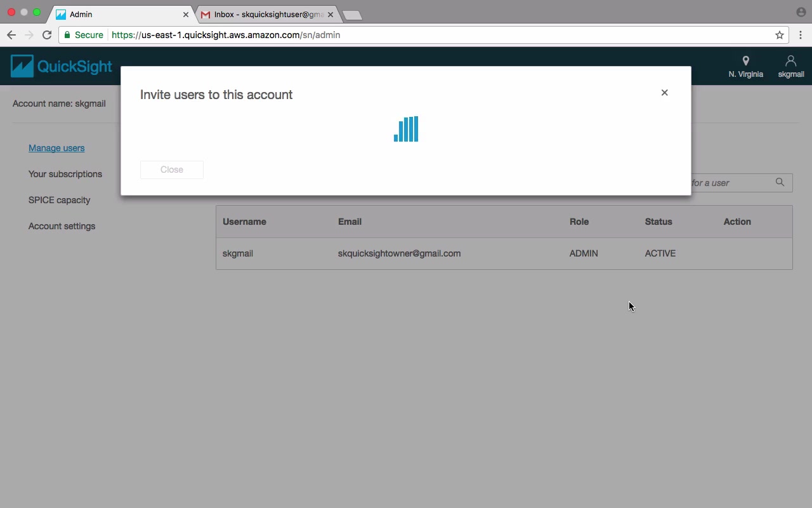Click the Role column header

(579, 222)
